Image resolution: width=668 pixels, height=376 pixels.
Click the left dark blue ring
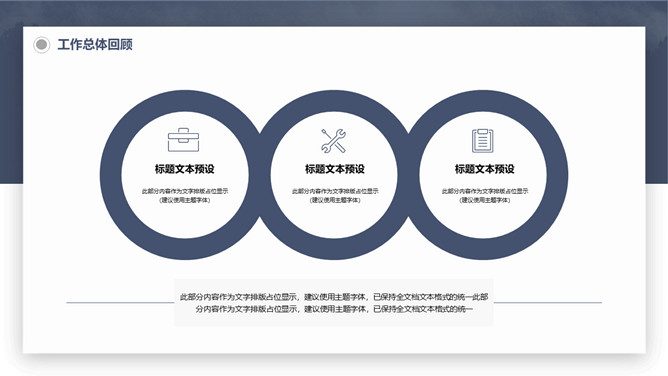click(111, 175)
